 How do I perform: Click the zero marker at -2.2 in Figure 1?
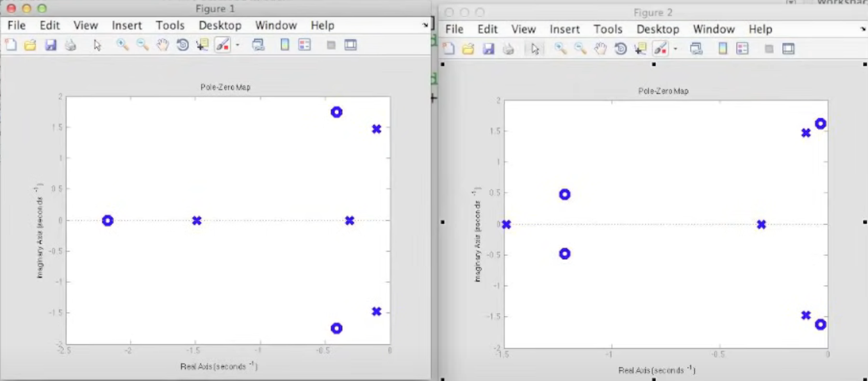click(x=108, y=221)
